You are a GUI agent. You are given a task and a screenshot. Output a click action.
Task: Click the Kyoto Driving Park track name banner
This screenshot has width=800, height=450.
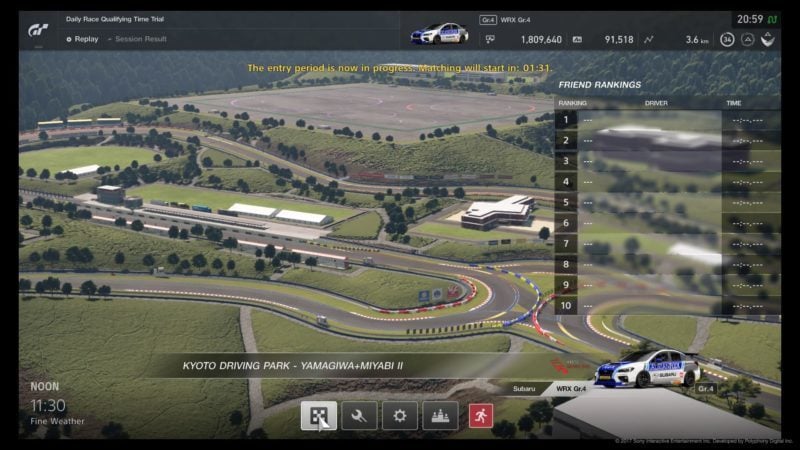pyautogui.click(x=293, y=366)
